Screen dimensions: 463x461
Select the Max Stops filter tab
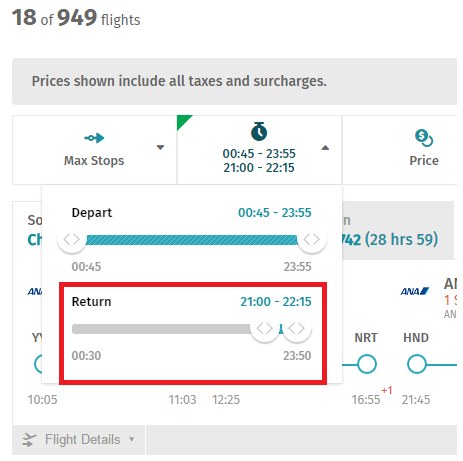pyautogui.click(x=95, y=150)
